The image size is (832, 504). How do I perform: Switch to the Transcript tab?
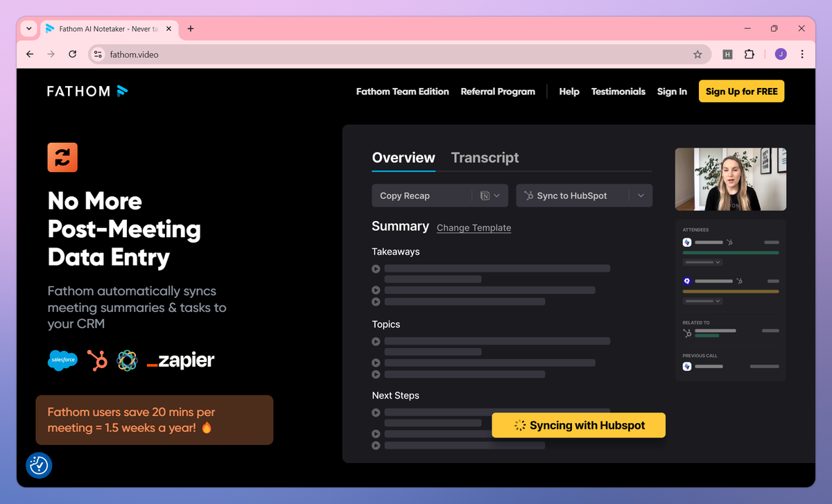485,157
